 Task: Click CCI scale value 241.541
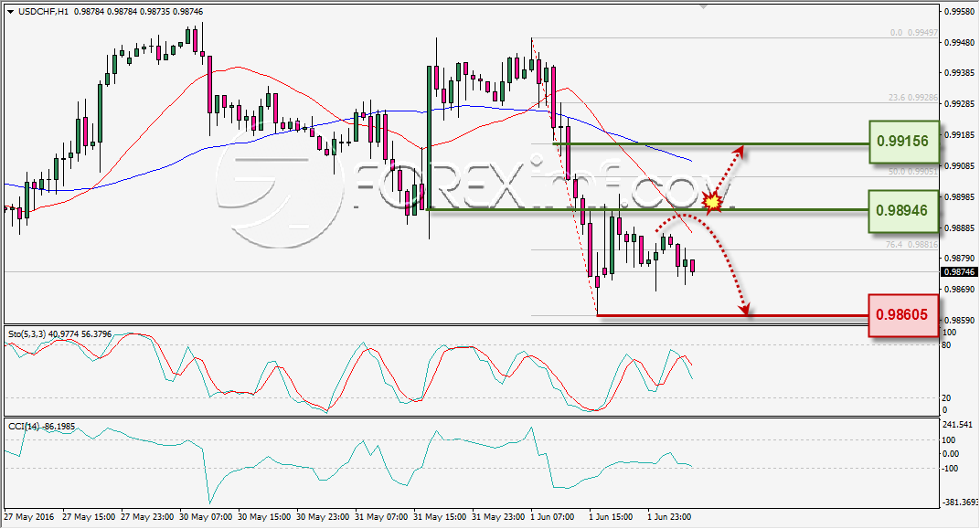[959, 425]
